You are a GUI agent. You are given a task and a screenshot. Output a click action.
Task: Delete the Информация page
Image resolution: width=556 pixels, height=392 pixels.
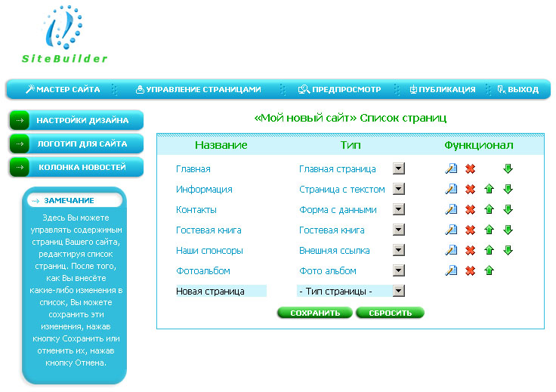[470, 190]
